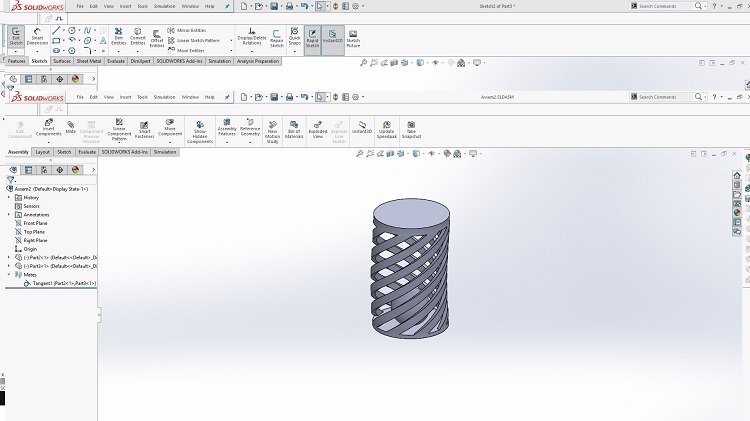The height and width of the screenshot is (421, 750).
Task: Switch to Sheet Metal tab in Part3
Action: point(89,61)
